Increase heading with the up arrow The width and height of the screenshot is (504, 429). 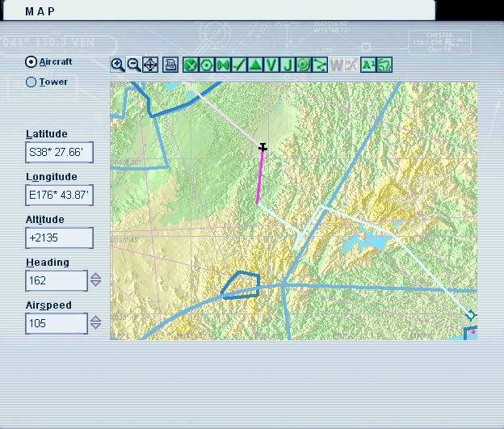(95, 276)
